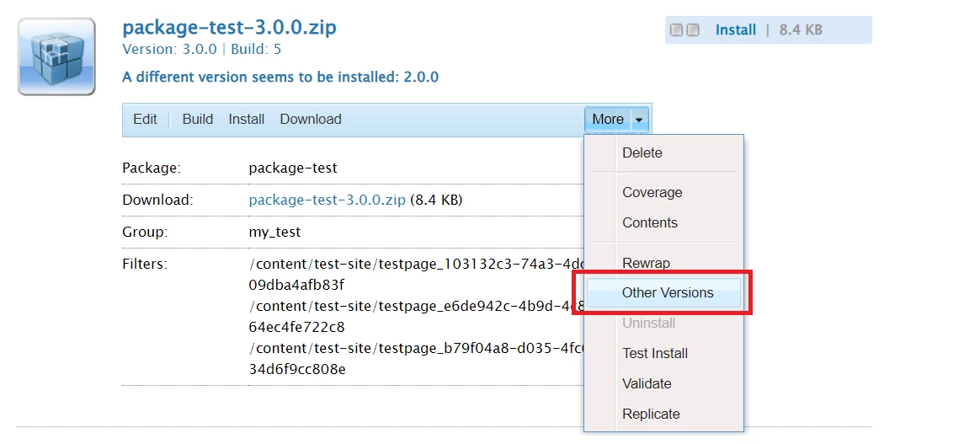Click the package cube icon
Screen dimensions: 980x444
point(56,56)
